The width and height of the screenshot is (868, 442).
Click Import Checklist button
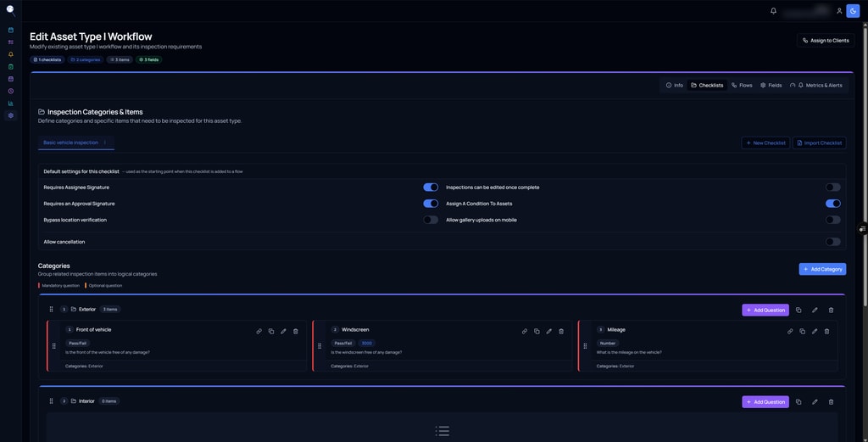820,143
